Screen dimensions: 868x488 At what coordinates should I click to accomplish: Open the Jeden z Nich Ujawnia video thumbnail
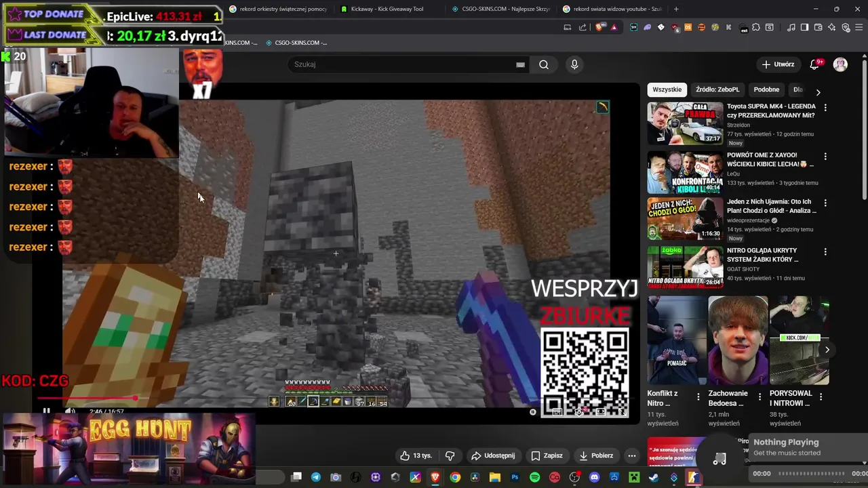685,218
